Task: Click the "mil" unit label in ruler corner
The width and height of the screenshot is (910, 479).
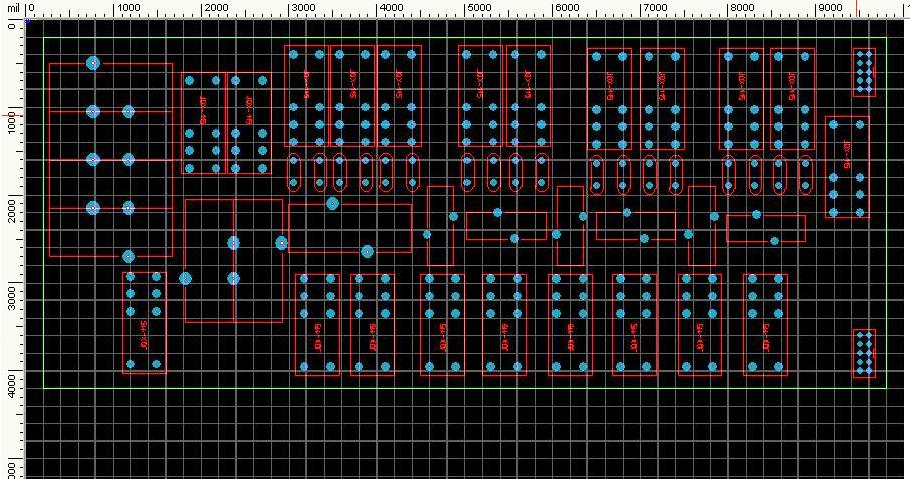Action: click(12, 7)
